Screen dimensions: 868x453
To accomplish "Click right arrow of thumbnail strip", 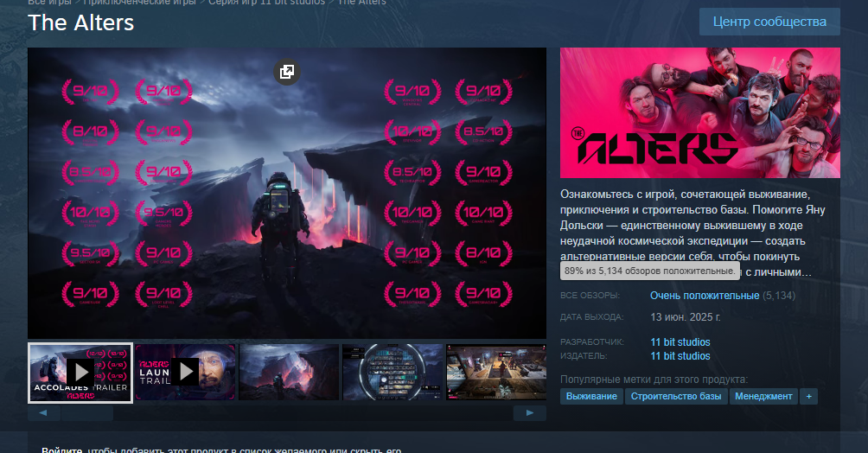I will point(530,412).
